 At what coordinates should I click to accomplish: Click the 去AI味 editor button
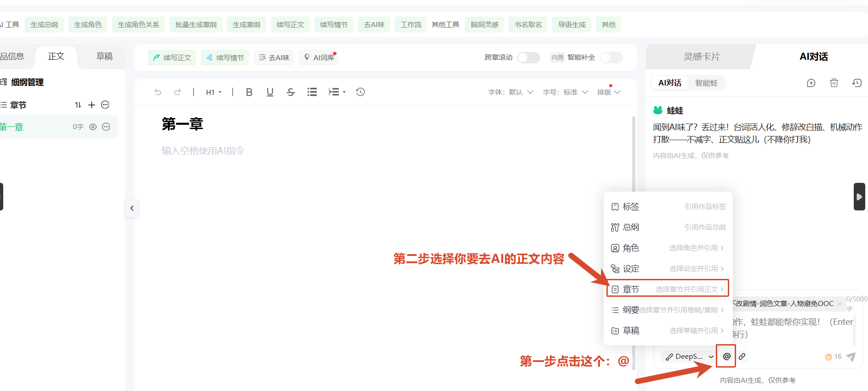(x=274, y=57)
